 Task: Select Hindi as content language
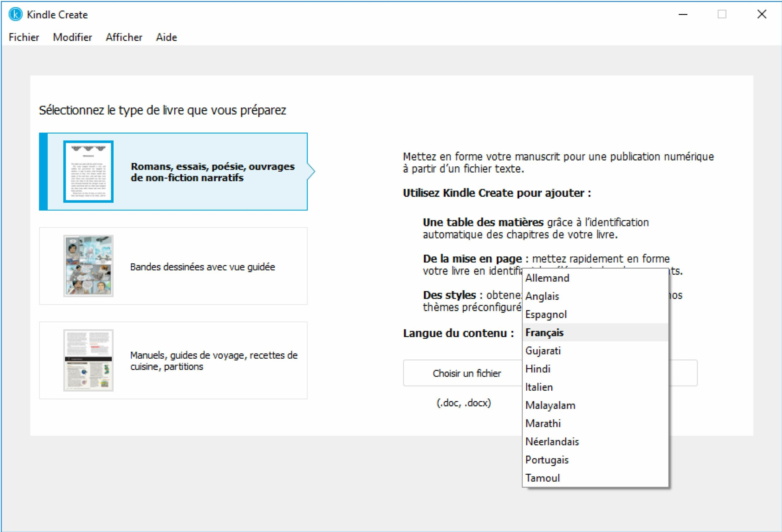click(x=538, y=369)
